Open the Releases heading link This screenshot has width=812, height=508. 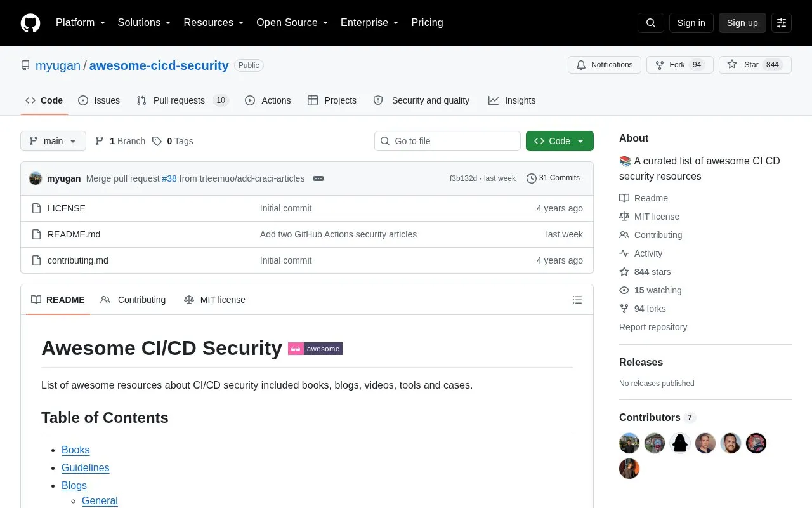[641, 362]
